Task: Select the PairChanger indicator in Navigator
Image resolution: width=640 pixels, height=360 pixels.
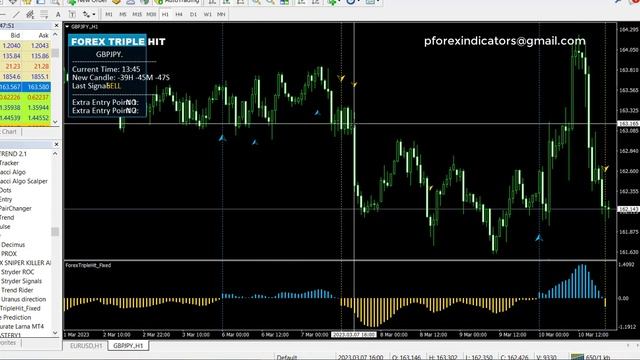Action: click(16, 209)
